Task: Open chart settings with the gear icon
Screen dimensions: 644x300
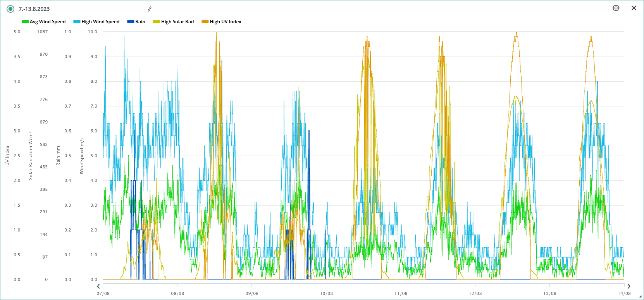Action: click(616, 8)
